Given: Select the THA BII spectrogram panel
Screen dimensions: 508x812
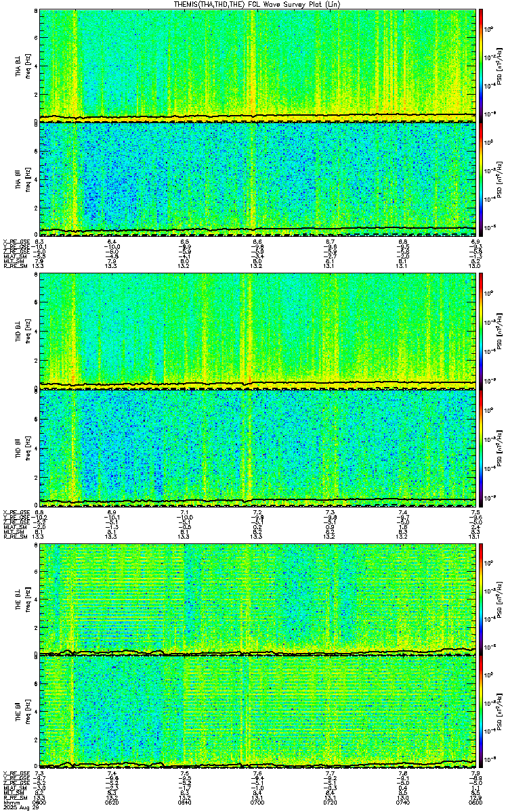Looking at the screenshot, I should tap(257, 179).
